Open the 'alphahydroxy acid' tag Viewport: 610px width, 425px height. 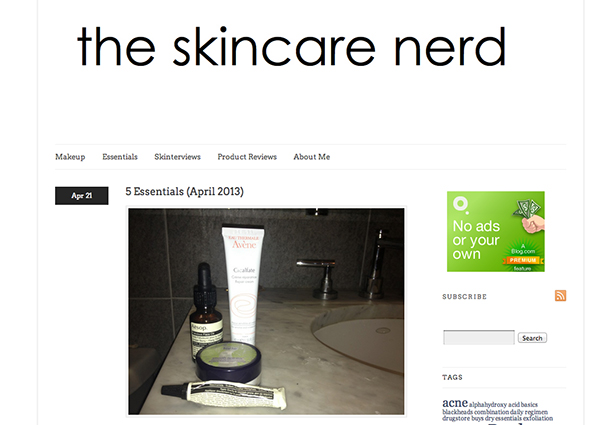pos(494,405)
